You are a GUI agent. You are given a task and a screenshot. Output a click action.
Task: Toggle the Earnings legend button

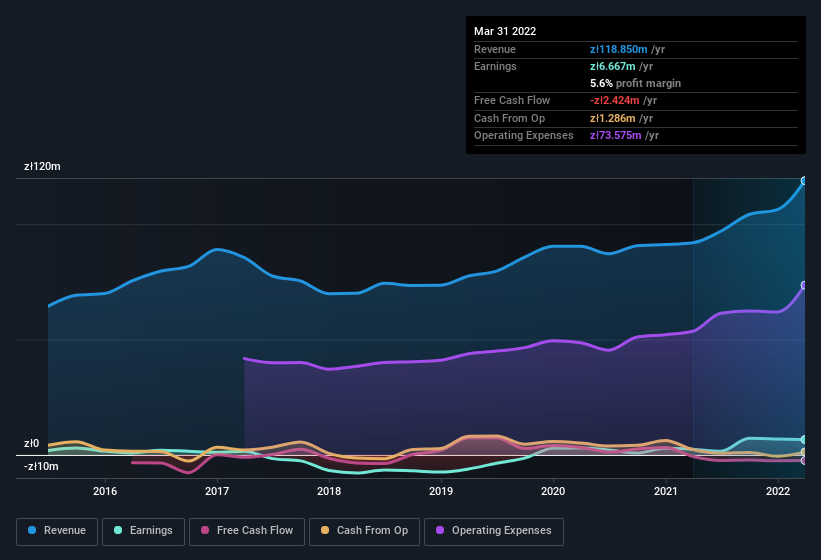click(143, 531)
